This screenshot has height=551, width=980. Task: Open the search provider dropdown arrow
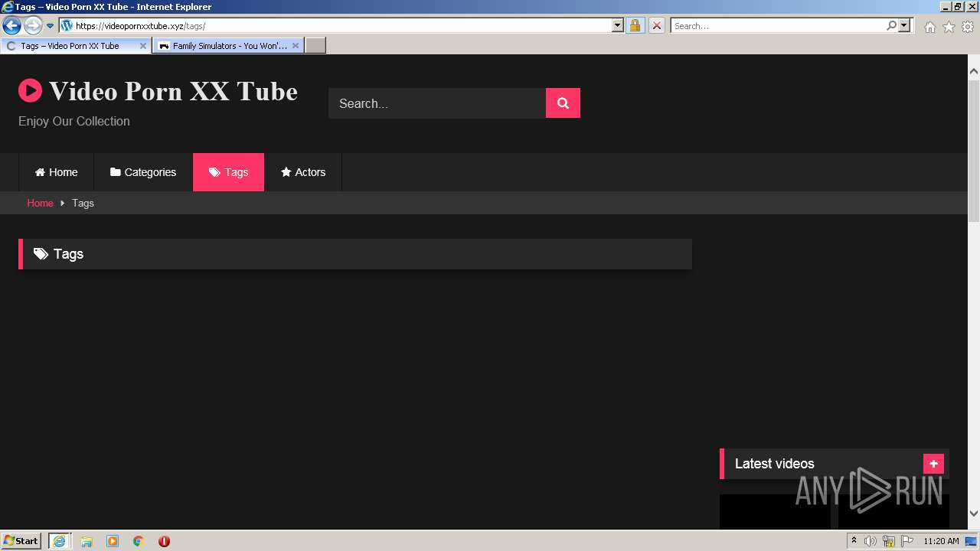coord(905,25)
